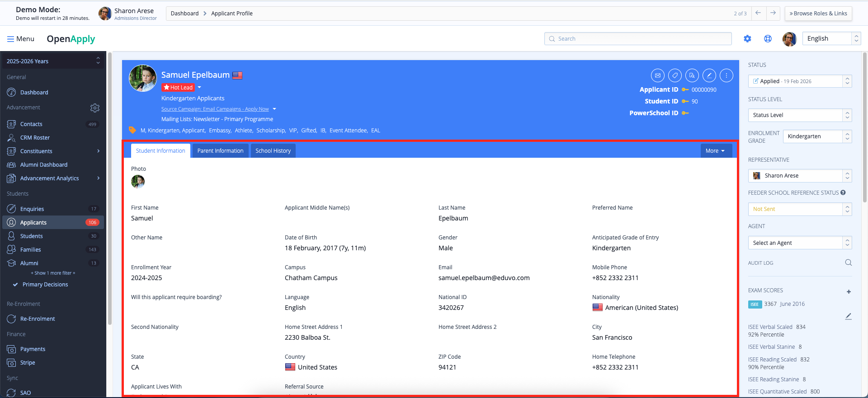
Task: Open the Source Campaign email link
Action: [215, 109]
